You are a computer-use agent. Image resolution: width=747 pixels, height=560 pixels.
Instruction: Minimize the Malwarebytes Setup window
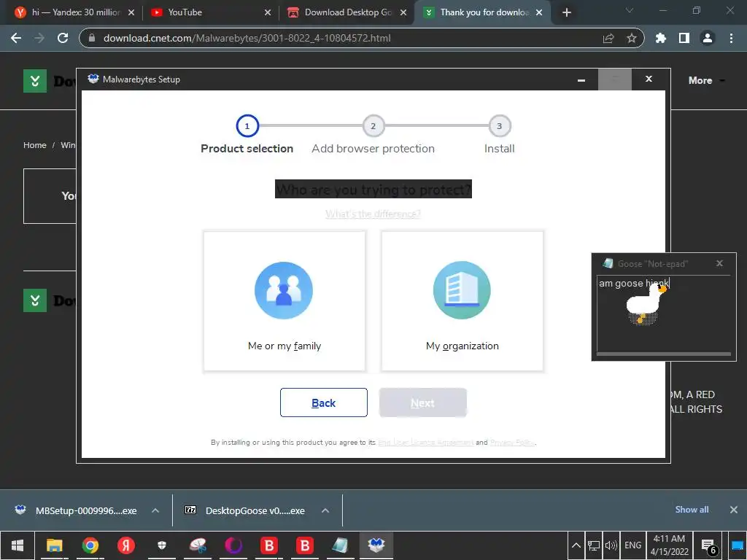[x=581, y=79]
